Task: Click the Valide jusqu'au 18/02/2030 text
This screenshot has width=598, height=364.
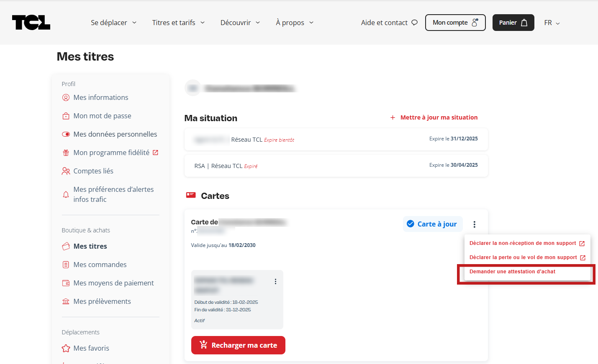Action: point(223,245)
